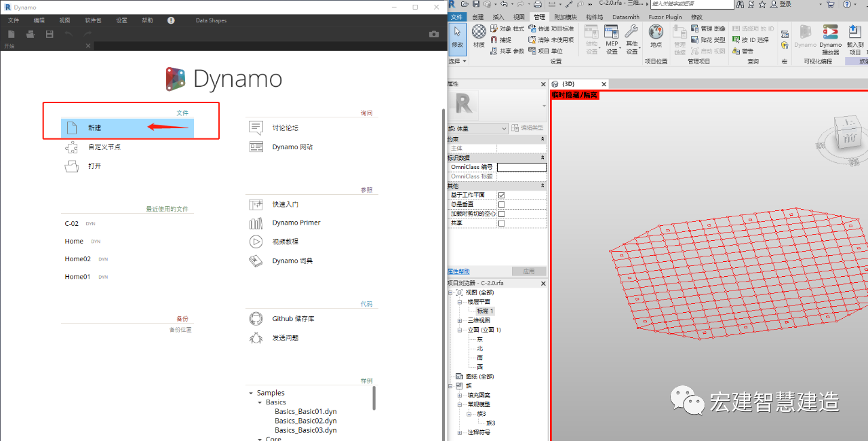This screenshot has width=868, height=441.
Task: Click the OmniClass 编号 input field
Action: [521, 167]
